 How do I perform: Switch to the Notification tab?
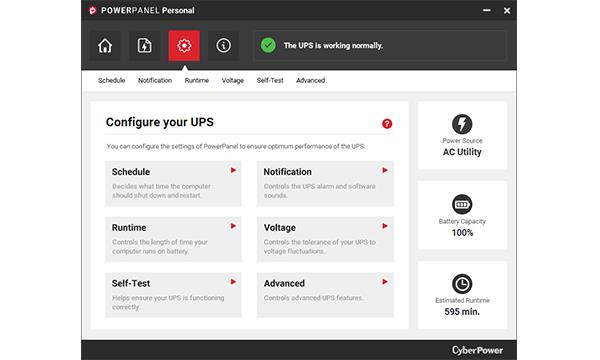pyautogui.click(x=155, y=80)
